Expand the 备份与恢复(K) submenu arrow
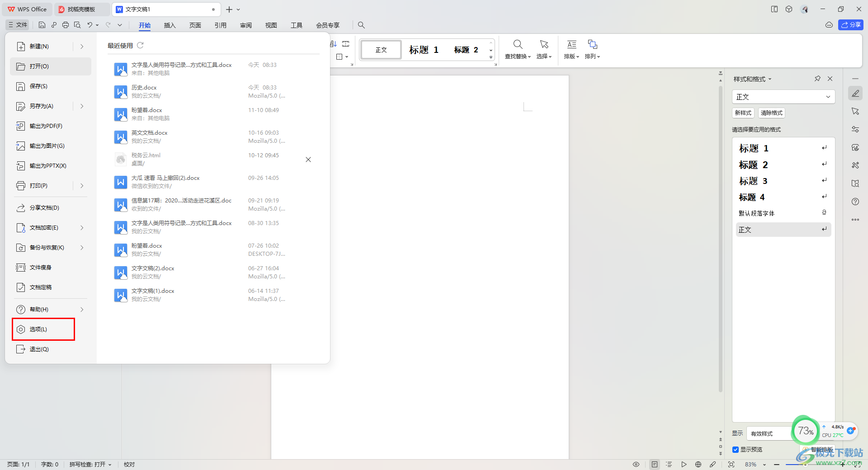 tap(82, 248)
